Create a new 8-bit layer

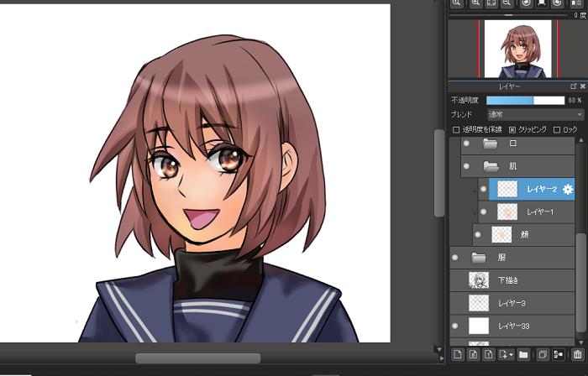472,355
